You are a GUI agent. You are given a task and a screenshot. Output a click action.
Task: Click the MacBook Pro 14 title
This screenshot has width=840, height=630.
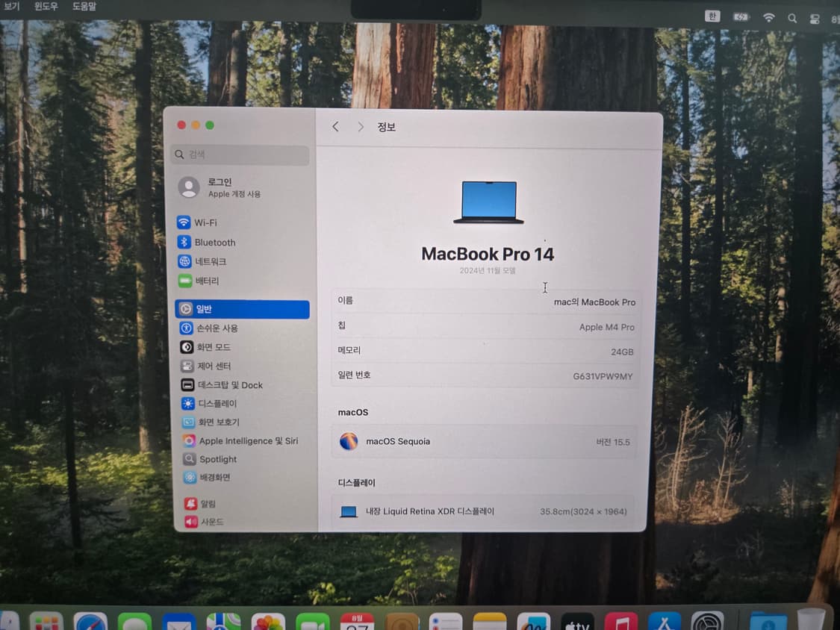[488, 254]
